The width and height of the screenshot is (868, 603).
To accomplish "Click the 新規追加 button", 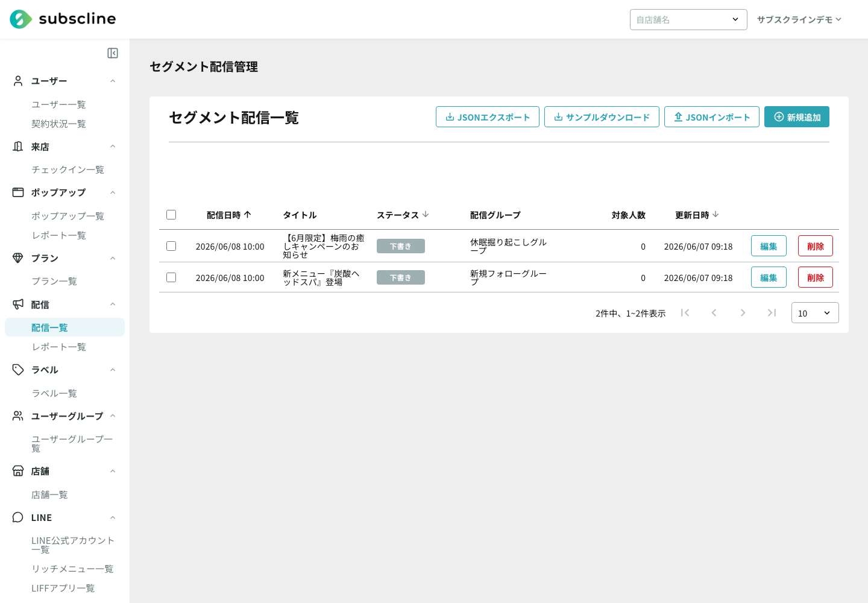I will click(x=797, y=117).
